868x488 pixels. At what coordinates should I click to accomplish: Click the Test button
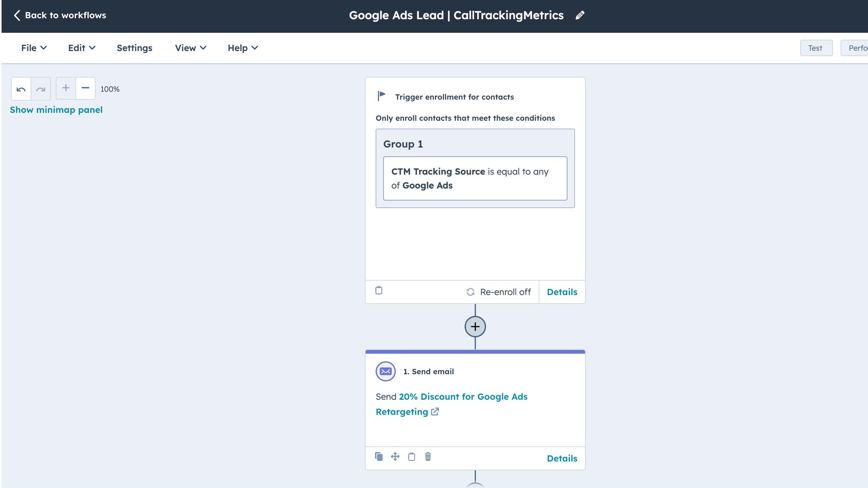[816, 48]
